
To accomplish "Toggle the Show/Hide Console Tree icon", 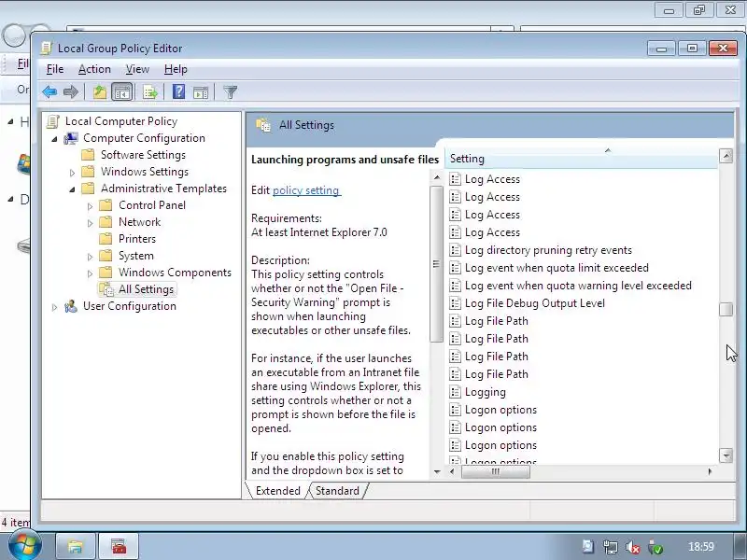I will pos(122,91).
